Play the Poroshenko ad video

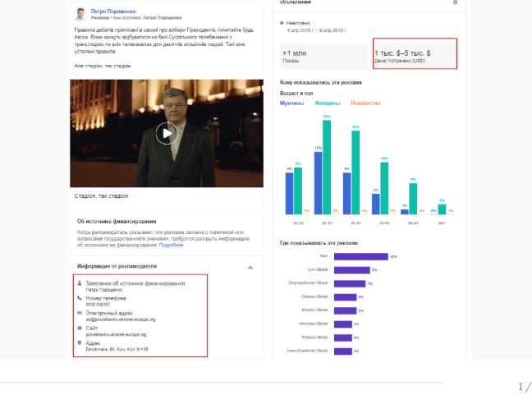(167, 133)
